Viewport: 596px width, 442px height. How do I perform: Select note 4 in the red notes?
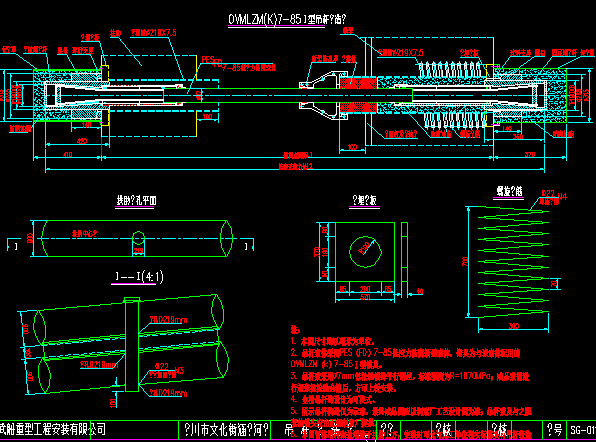(x=333, y=399)
